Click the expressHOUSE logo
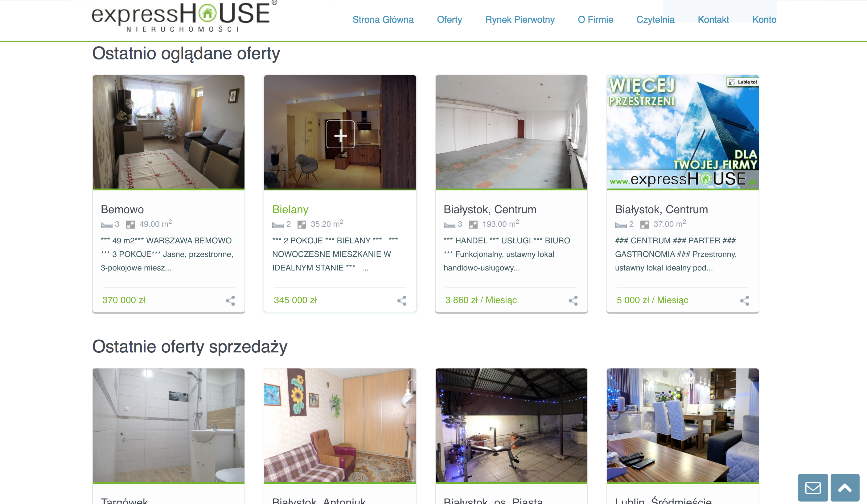867x504 pixels. (x=184, y=17)
